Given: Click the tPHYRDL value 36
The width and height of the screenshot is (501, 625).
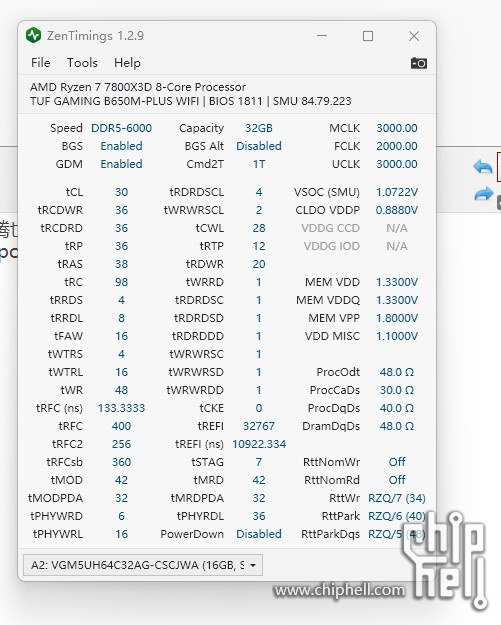Looking at the screenshot, I should tap(259, 516).
